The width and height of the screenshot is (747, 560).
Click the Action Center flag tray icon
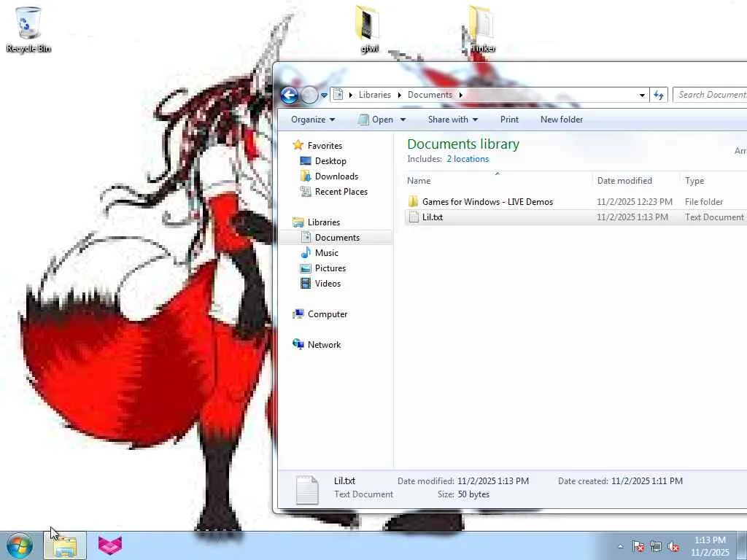tap(638, 546)
